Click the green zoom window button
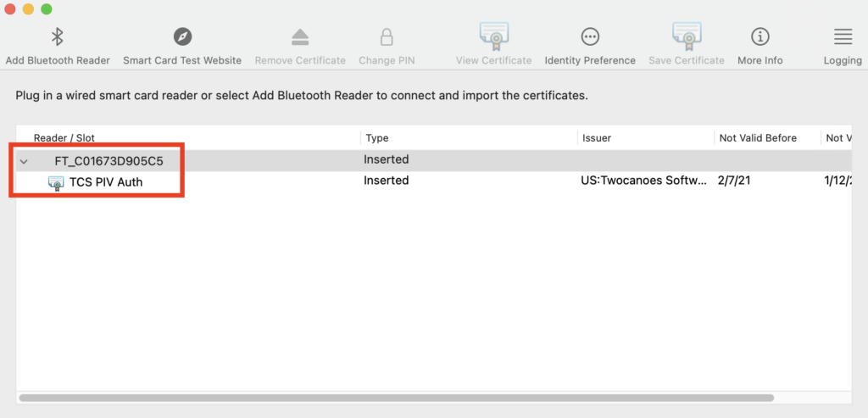Screen dimensions: 868x418 (47, 8)
